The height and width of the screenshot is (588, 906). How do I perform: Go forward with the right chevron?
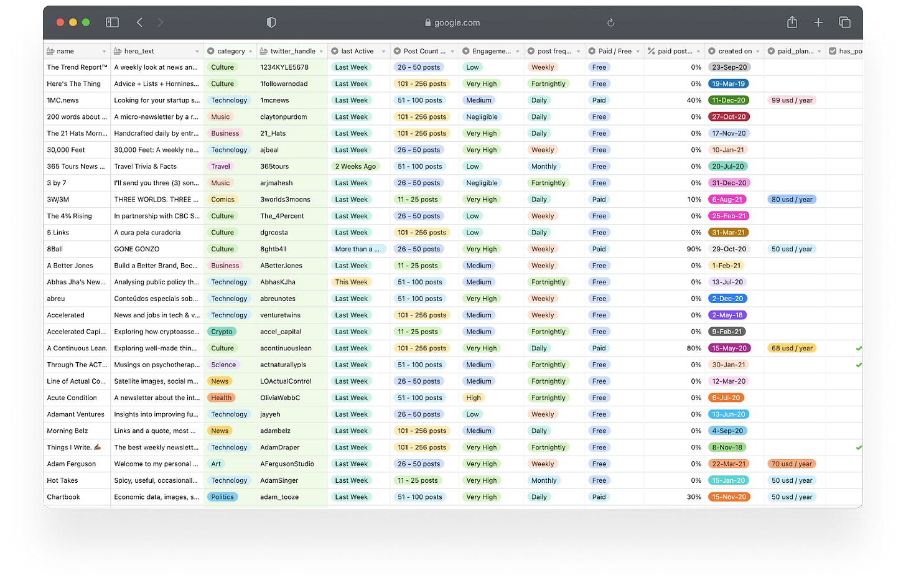tap(161, 22)
